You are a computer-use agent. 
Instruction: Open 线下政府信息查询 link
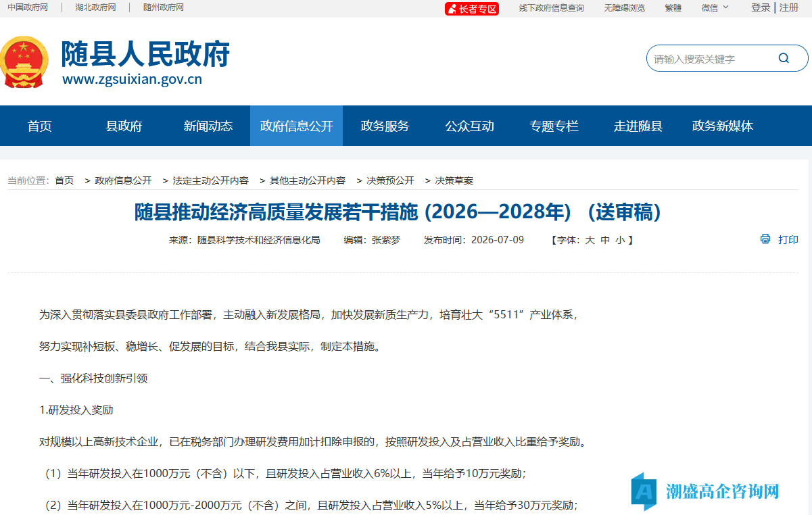[552, 8]
